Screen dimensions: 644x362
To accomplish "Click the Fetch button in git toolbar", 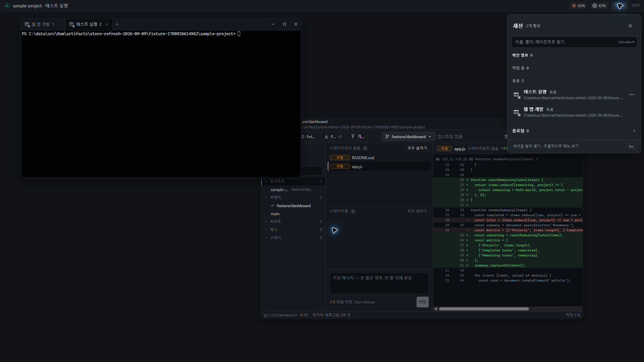I will click(310, 136).
